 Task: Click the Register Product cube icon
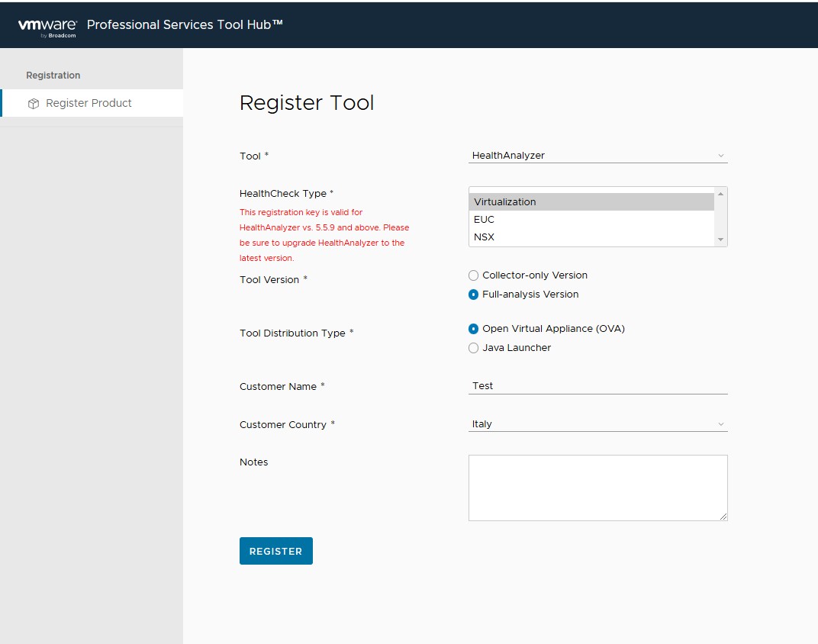pyautogui.click(x=34, y=103)
